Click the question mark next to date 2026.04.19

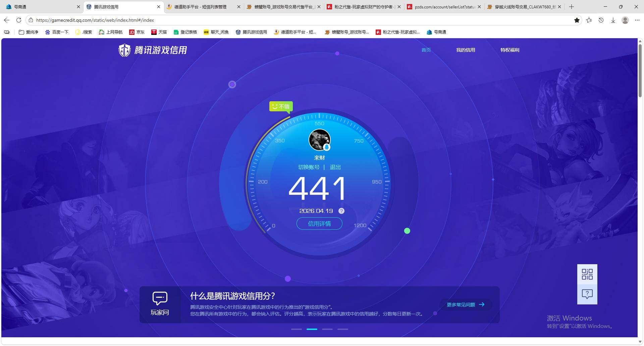pyautogui.click(x=341, y=211)
